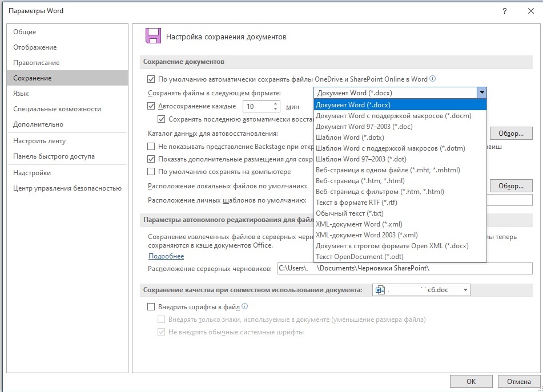Open the 'Надстройки' category
The width and height of the screenshot is (543, 392).
point(67,173)
